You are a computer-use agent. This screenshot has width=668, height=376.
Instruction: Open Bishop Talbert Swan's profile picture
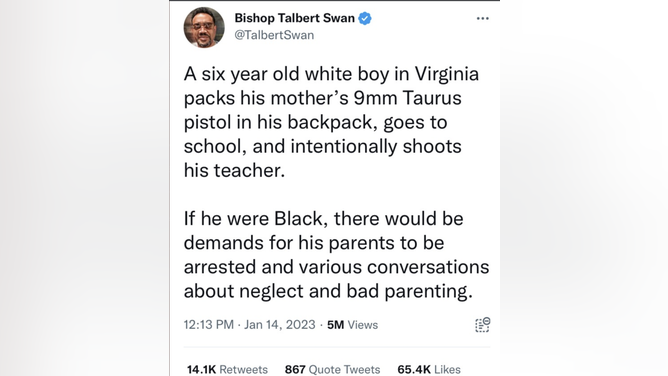click(204, 27)
